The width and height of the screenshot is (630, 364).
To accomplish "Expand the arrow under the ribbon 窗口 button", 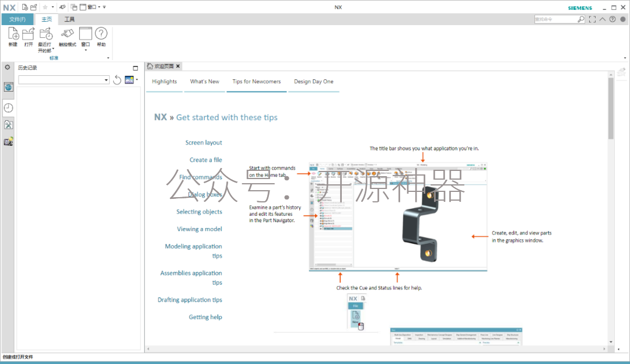I will [86, 50].
